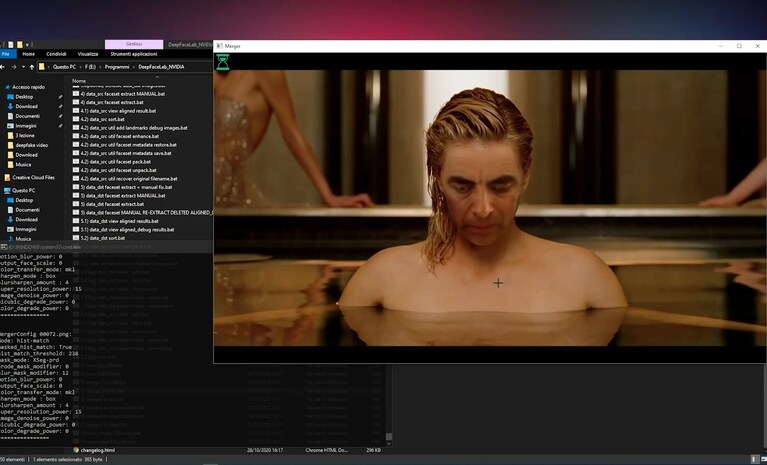Viewport: 767px width, 465px height.
Task: Select '4.2) data_src util faceset metadata restore.bat'
Action: (x=125, y=145)
